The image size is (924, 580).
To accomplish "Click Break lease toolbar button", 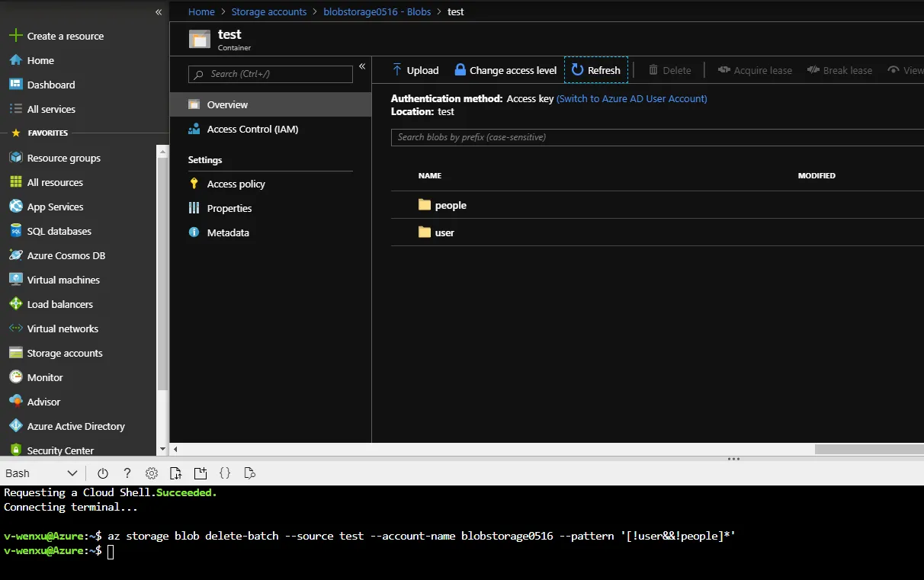I will (839, 70).
